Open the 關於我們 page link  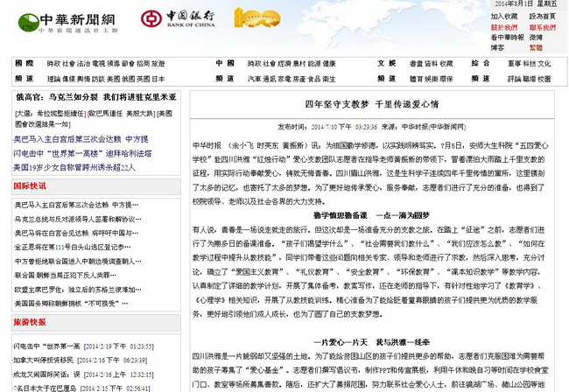[504, 27]
